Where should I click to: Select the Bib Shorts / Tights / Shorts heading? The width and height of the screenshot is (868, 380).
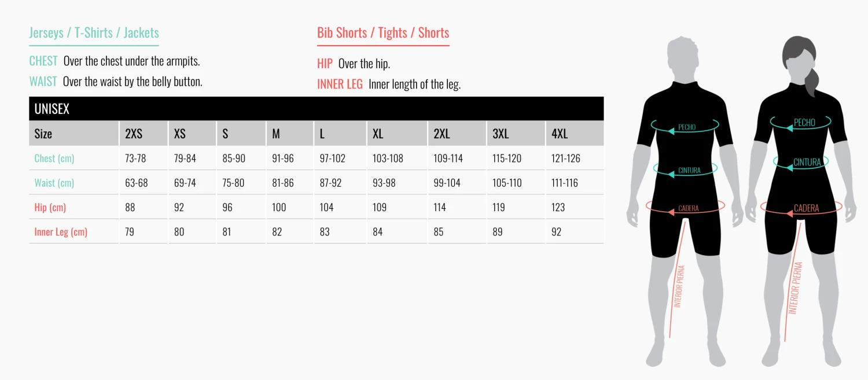(x=383, y=33)
